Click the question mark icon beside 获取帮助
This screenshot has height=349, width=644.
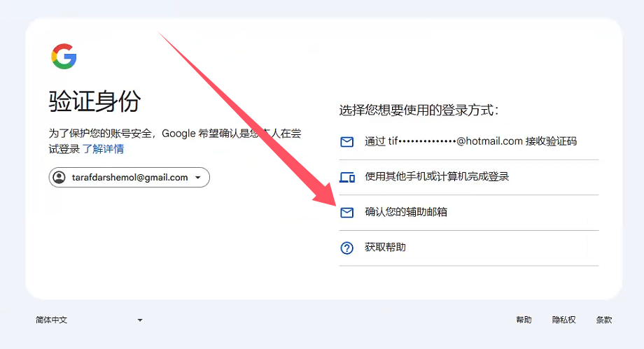tap(346, 248)
